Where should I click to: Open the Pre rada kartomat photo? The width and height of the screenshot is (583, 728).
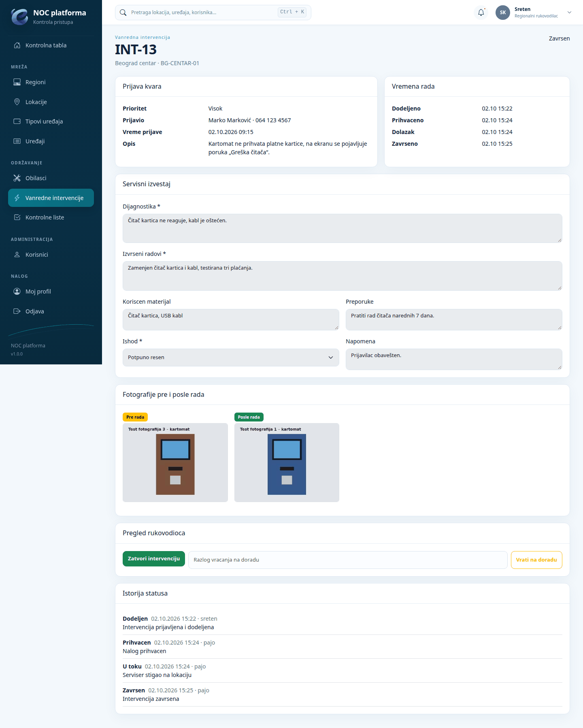[175, 462]
